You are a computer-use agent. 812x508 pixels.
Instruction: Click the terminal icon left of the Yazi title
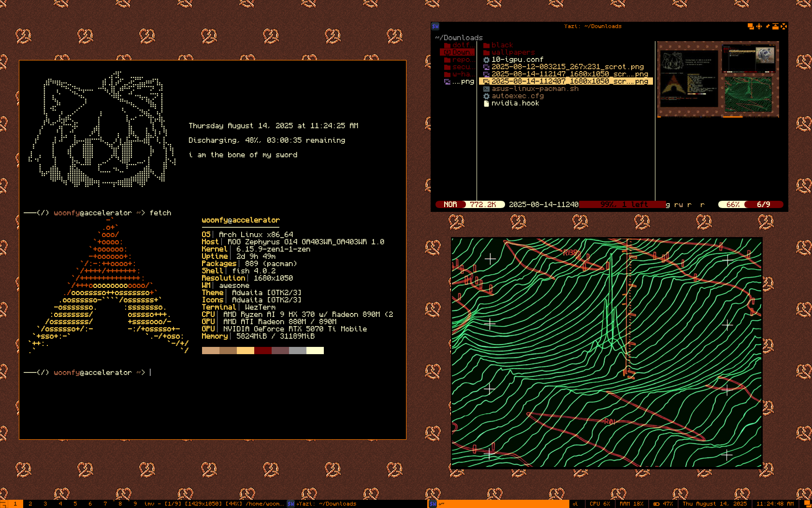[435, 27]
